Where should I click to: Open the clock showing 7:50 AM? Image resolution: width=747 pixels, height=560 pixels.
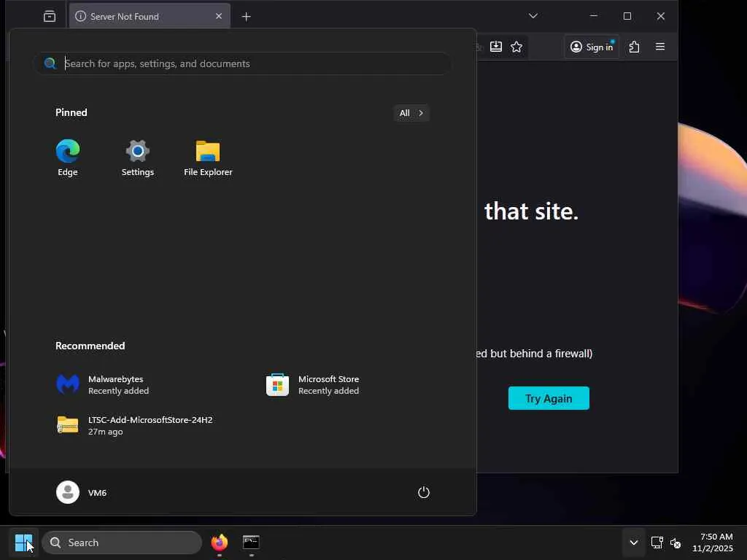(713, 542)
